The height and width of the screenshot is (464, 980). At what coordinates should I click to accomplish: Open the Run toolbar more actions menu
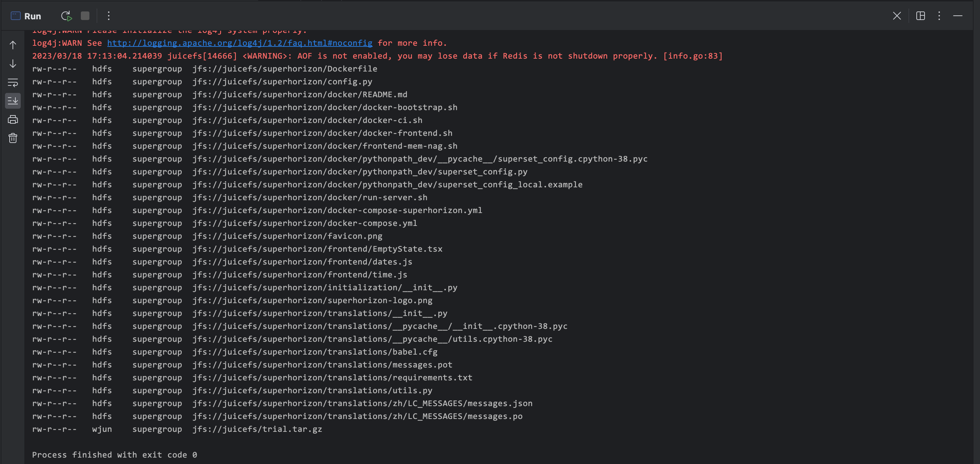coord(109,16)
